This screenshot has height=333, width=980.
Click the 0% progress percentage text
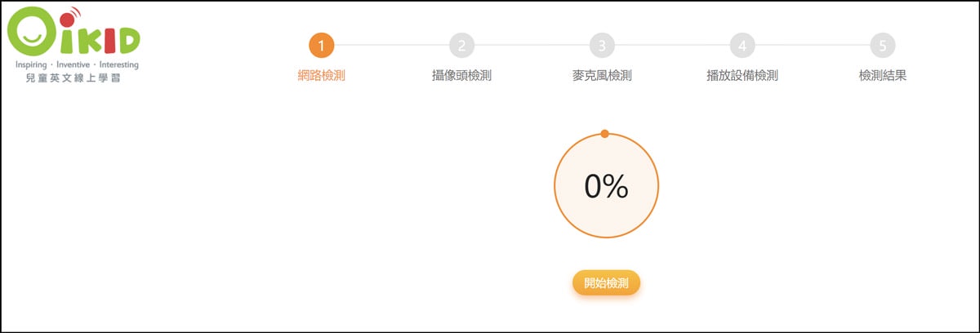click(x=606, y=187)
